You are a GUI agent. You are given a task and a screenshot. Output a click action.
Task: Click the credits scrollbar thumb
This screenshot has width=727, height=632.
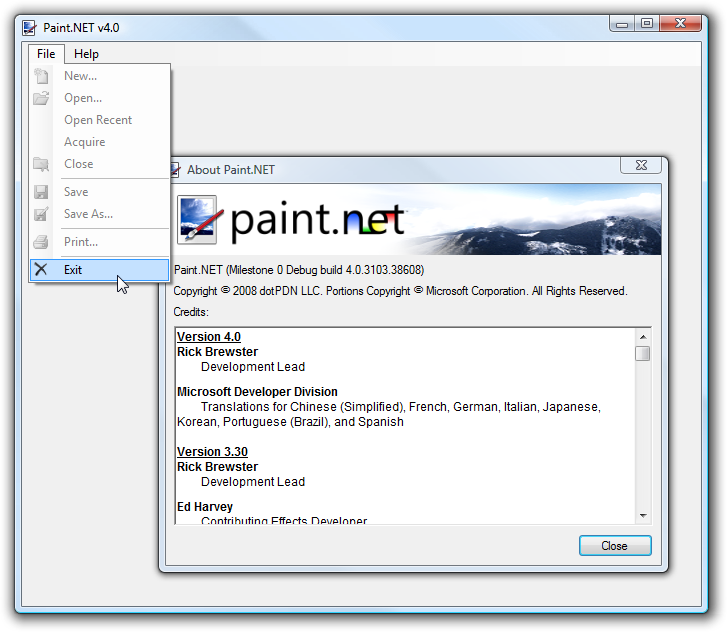point(643,354)
